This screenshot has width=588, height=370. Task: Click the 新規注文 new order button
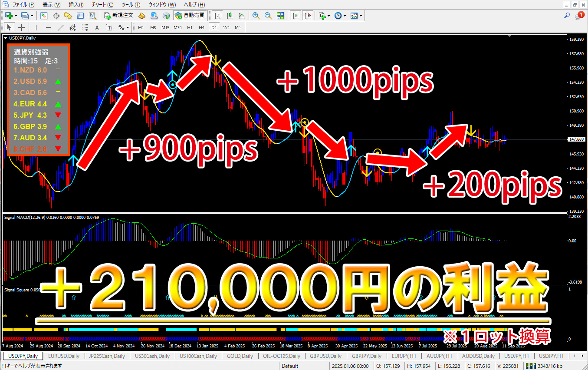point(118,16)
